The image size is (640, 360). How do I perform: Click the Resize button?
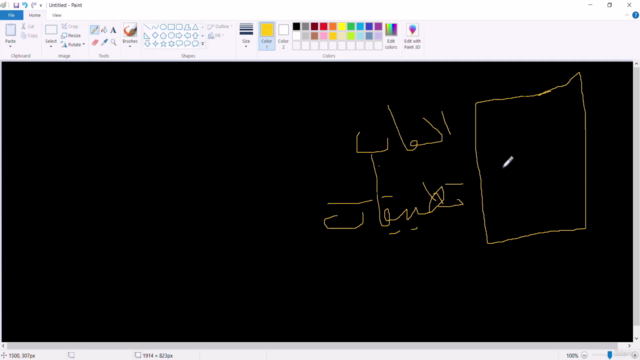pos(71,36)
